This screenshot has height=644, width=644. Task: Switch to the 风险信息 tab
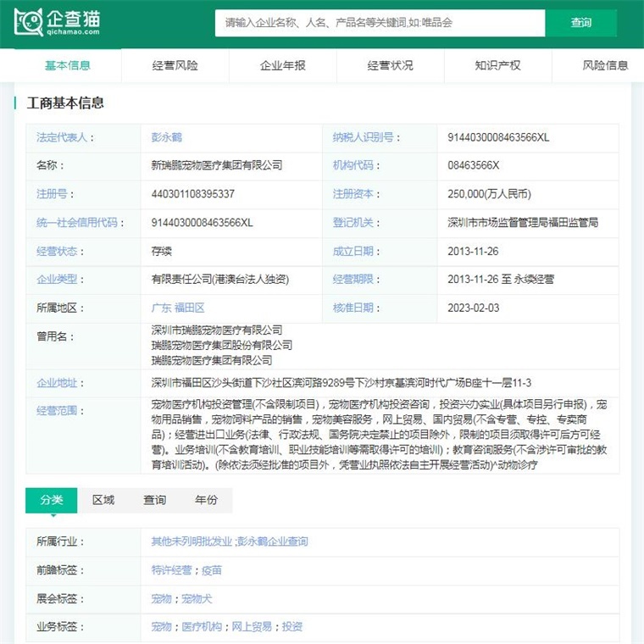[x=605, y=65]
